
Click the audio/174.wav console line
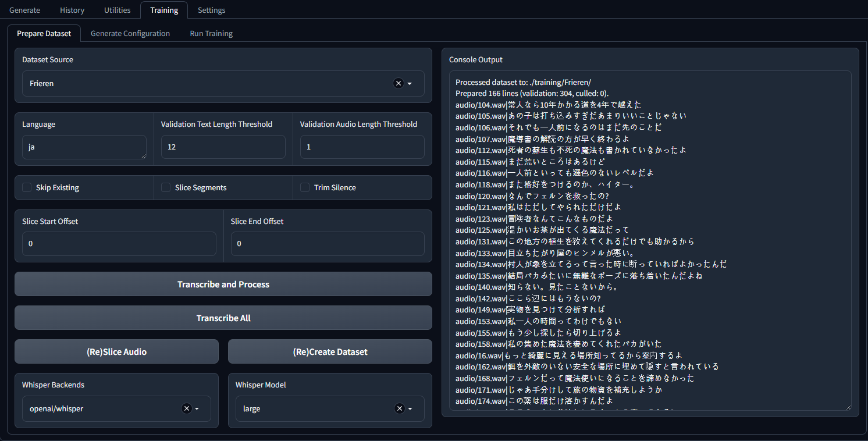point(534,401)
